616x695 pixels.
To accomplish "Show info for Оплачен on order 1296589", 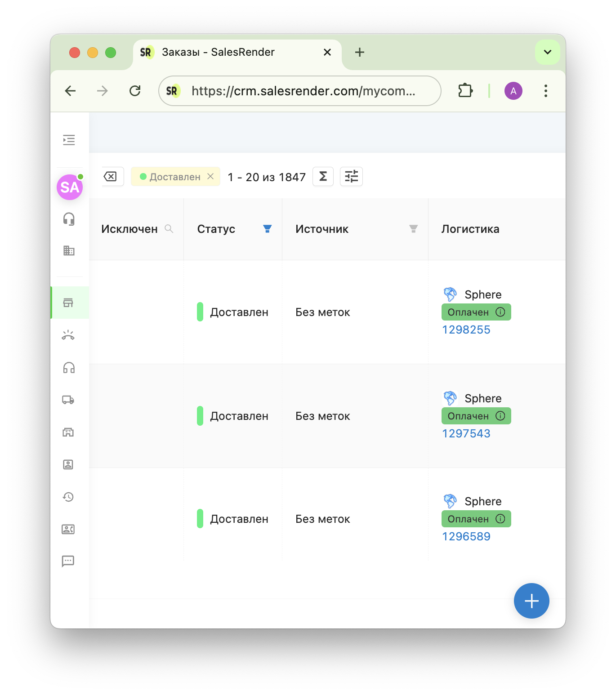I will pos(500,519).
